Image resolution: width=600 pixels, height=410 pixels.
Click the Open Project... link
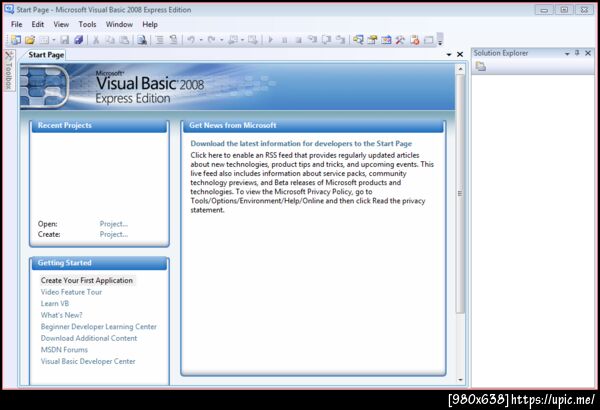click(114, 224)
